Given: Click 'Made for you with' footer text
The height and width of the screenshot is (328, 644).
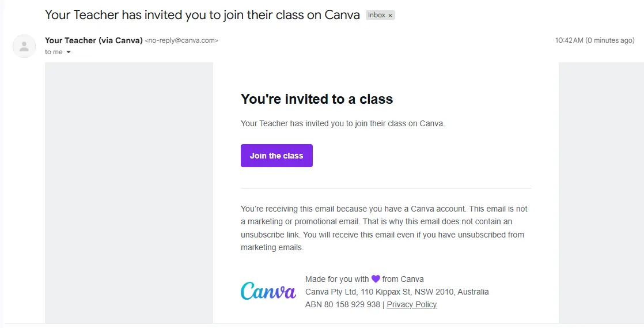Looking at the screenshot, I should coord(337,279).
